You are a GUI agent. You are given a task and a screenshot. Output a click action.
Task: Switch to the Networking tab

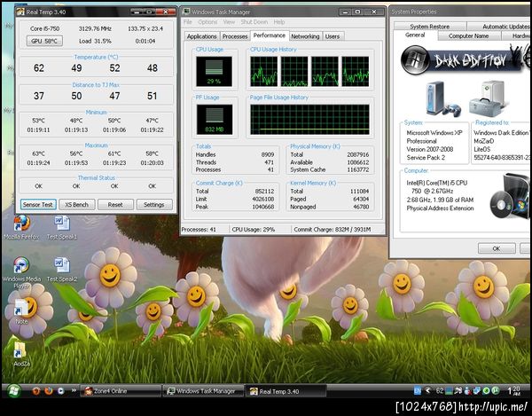pyautogui.click(x=305, y=36)
